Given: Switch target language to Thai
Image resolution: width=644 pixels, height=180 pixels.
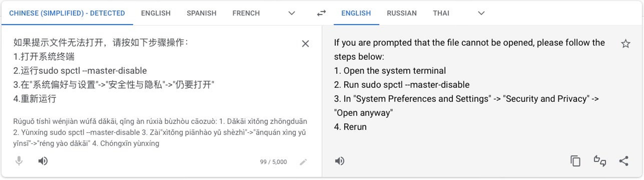Looking at the screenshot, I should pos(441,13).
